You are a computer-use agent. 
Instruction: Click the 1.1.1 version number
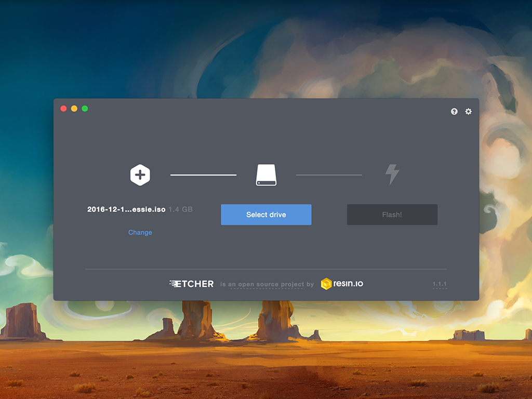(440, 284)
